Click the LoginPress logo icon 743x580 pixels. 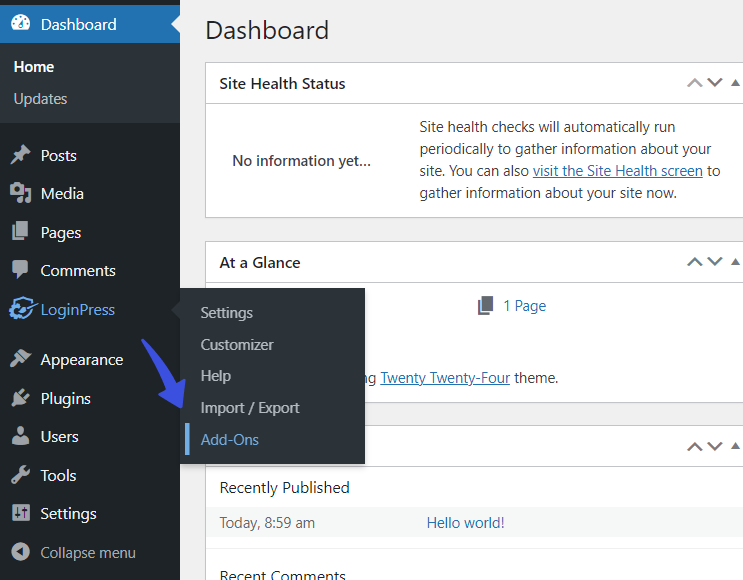22,308
